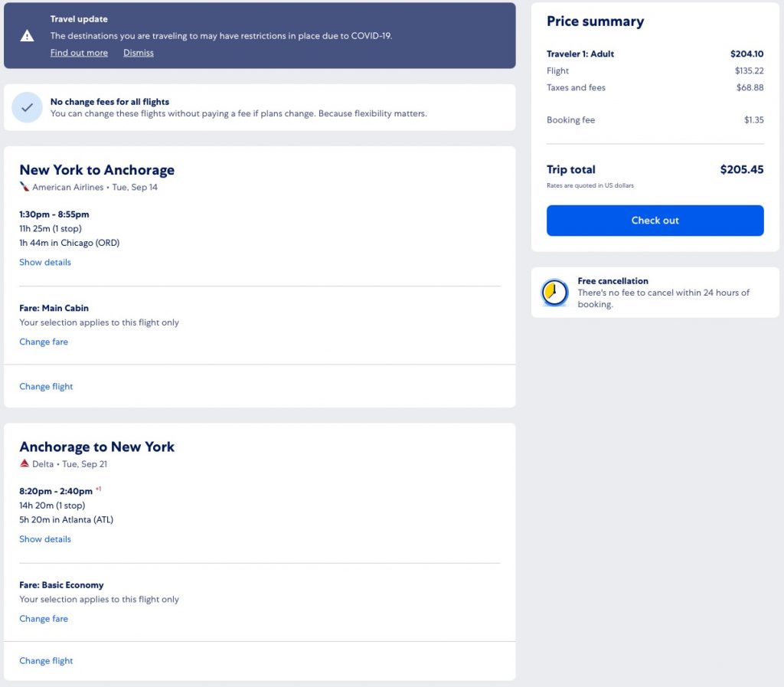Click the Price summary heading
The image size is (784, 687).
[x=595, y=21]
